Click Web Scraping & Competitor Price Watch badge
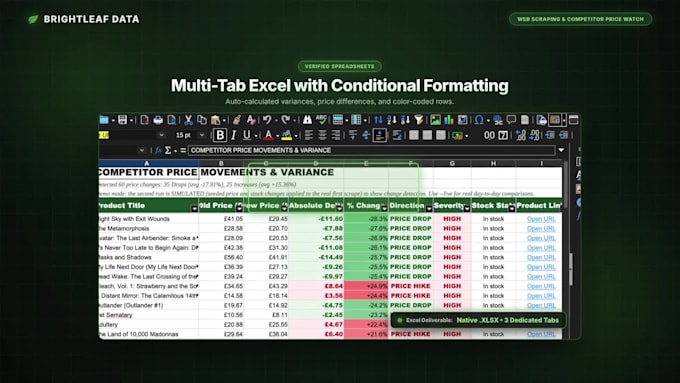The image size is (680, 383). (x=580, y=19)
